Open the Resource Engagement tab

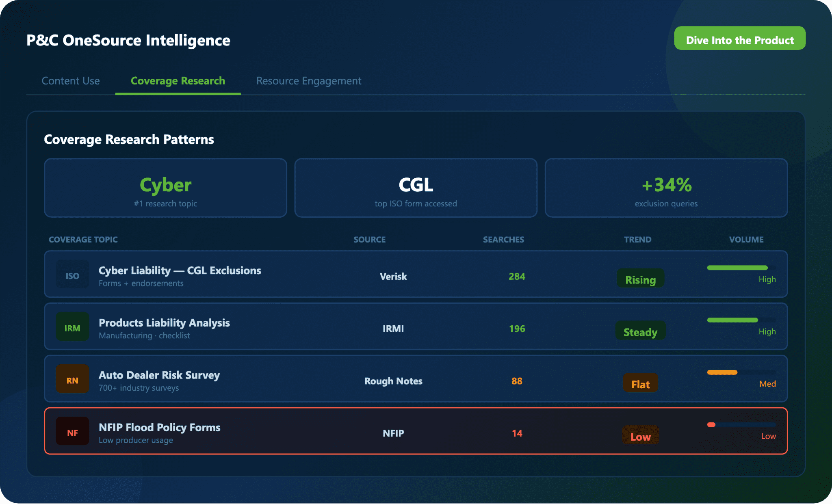tap(308, 81)
